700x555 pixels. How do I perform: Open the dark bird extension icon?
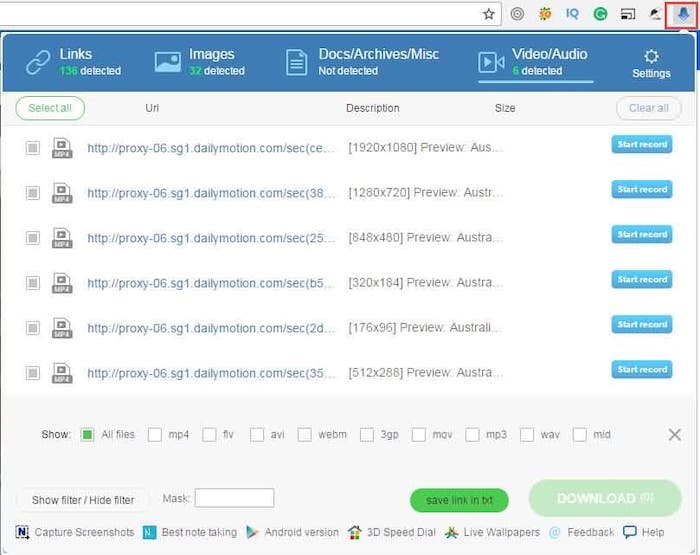(x=655, y=14)
